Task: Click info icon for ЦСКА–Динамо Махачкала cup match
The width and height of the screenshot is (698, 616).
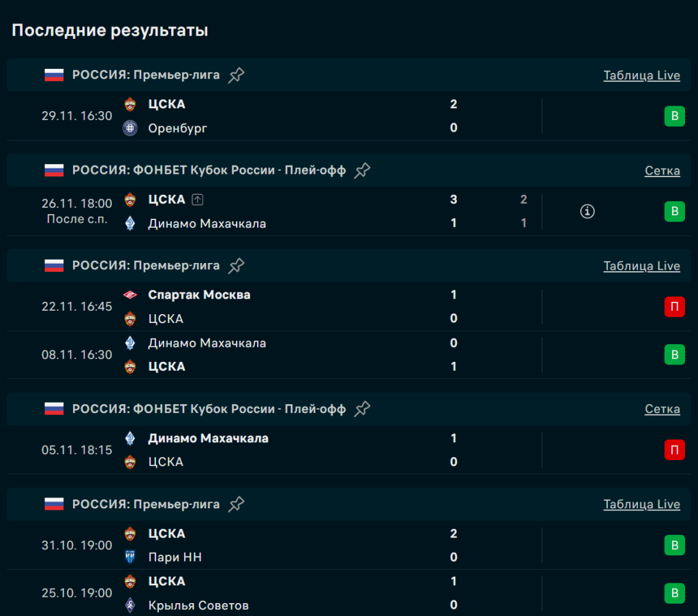Action: (588, 211)
